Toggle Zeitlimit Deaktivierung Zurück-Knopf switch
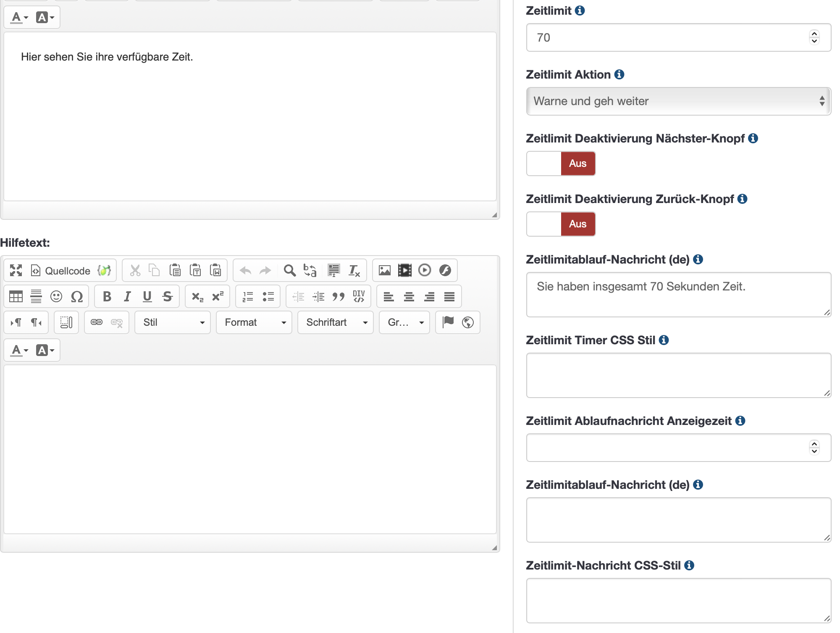This screenshot has width=840, height=633. tap(561, 224)
